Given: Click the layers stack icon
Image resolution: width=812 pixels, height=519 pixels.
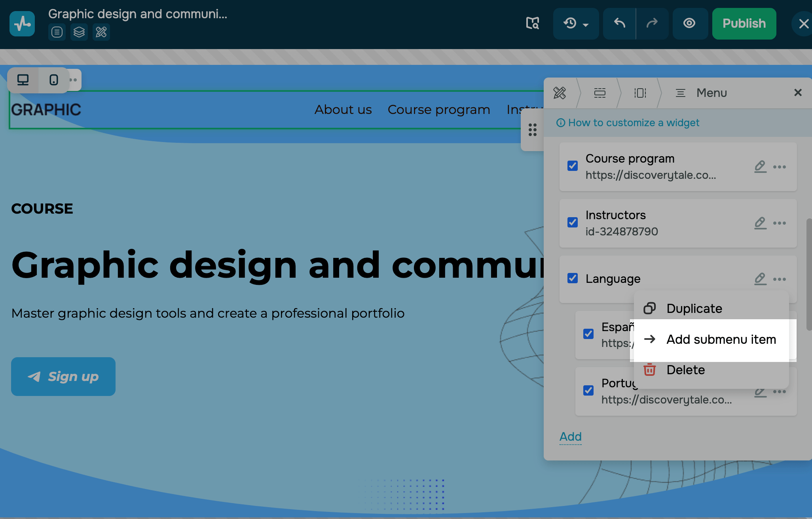Looking at the screenshot, I should click(79, 32).
